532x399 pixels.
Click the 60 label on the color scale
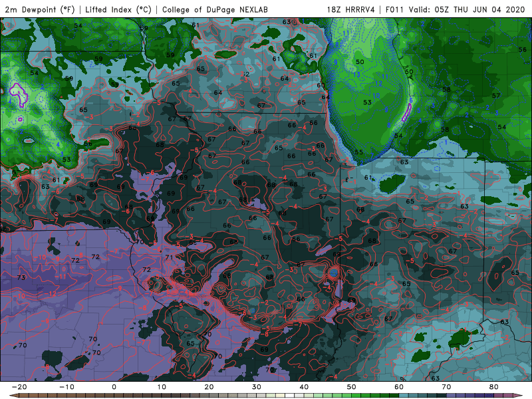tap(399, 387)
